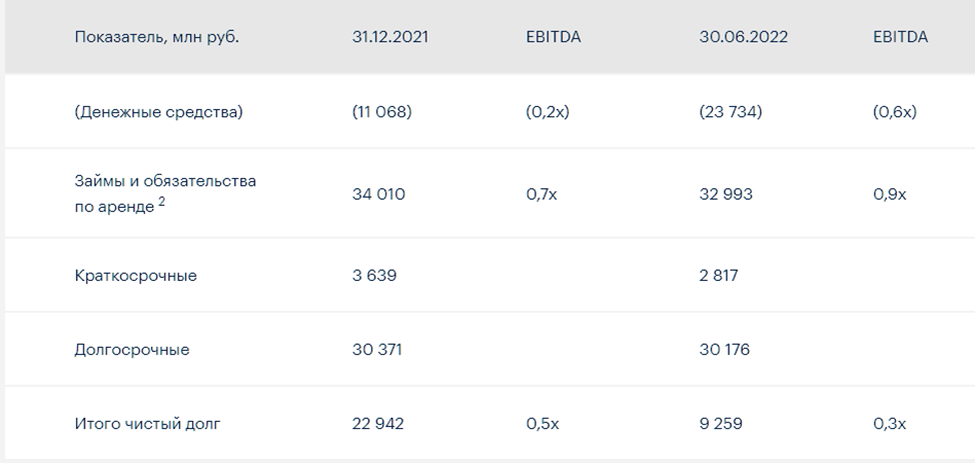
Task: Select the 31.12.2021 column header
Action: 390,37
